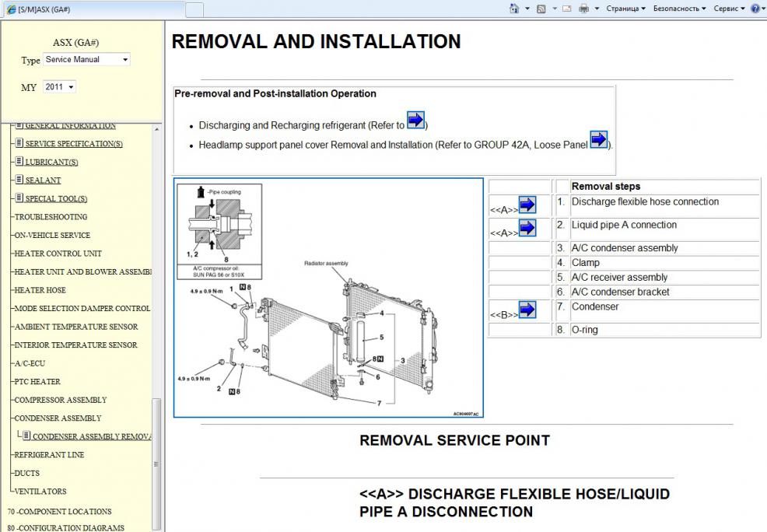Click the RSS feeds toolbar icon

541,9
